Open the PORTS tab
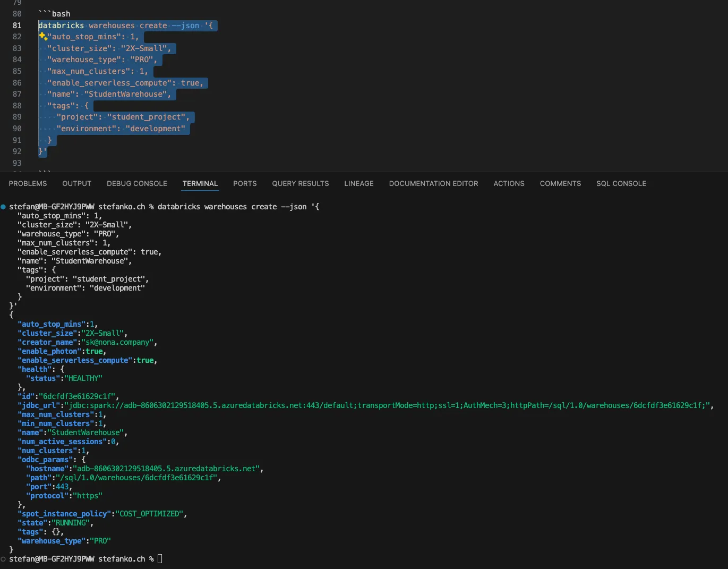Viewport: 728px width, 569px height. pyautogui.click(x=245, y=183)
